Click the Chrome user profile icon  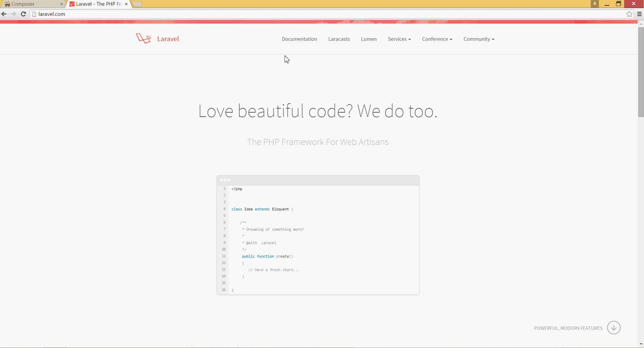pos(594,3)
